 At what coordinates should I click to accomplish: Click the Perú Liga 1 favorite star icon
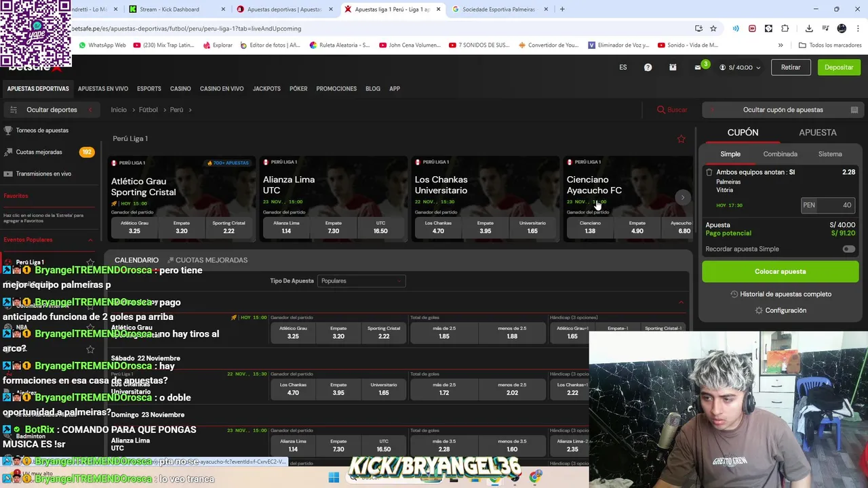pos(682,139)
